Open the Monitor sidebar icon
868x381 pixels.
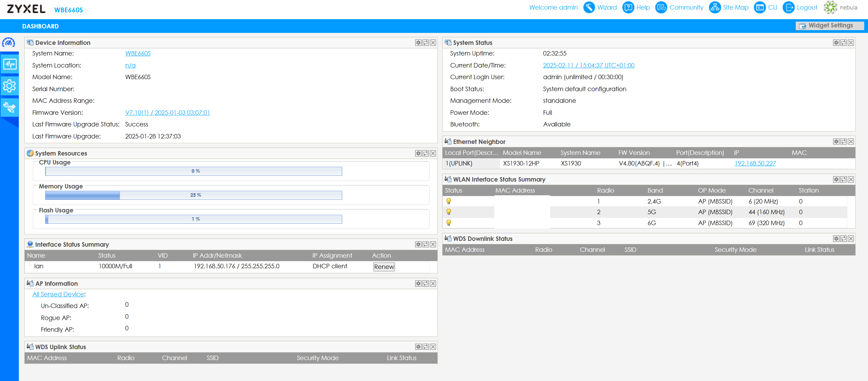coord(10,64)
